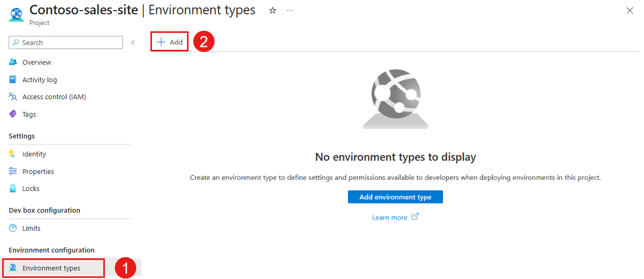Image resolution: width=644 pixels, height=279 pixels.
Task: Click the Environment types globe icon
Action: coord(13,268)
